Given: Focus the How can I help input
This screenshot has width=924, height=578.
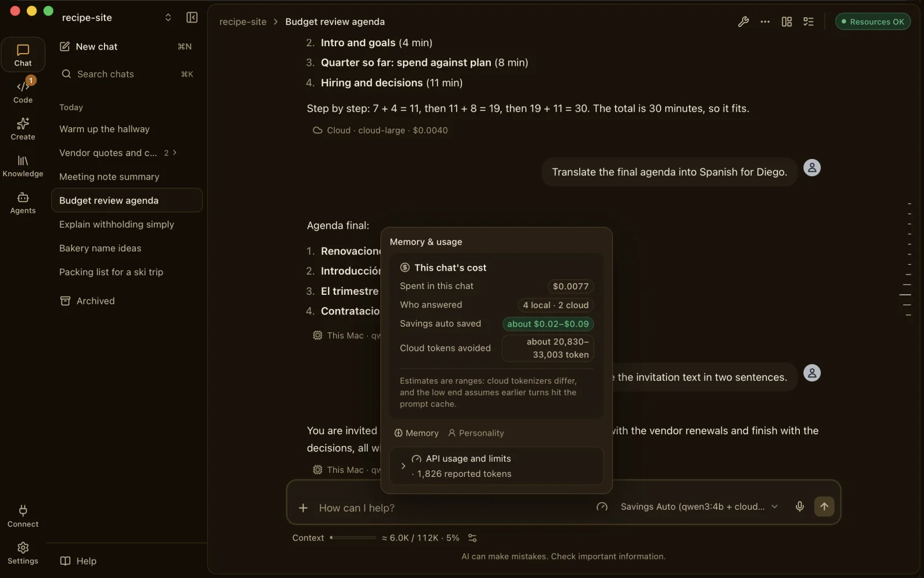Looking at the screenshot, I should pos(450,507).
